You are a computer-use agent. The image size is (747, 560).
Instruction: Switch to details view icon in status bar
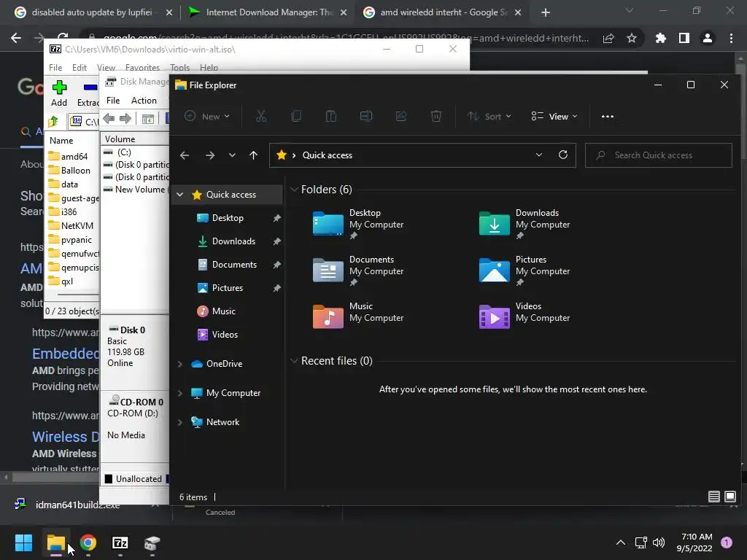pyautogui.click(x=713, y=497)
